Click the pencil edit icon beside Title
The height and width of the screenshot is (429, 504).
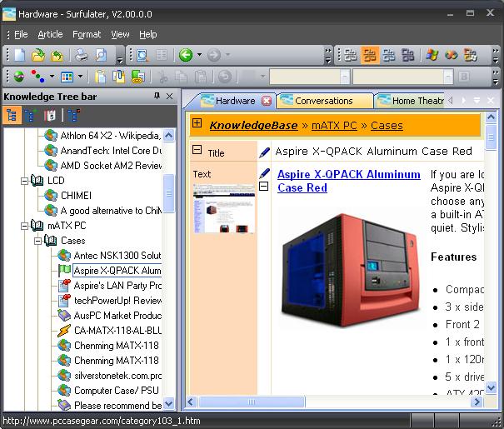click(x=264, y=152)
